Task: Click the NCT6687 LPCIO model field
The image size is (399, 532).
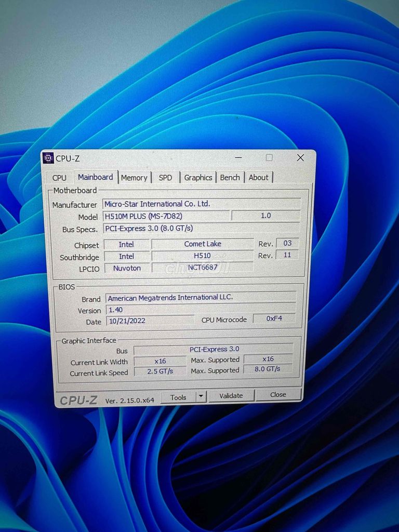Action: tap(203, 268)
